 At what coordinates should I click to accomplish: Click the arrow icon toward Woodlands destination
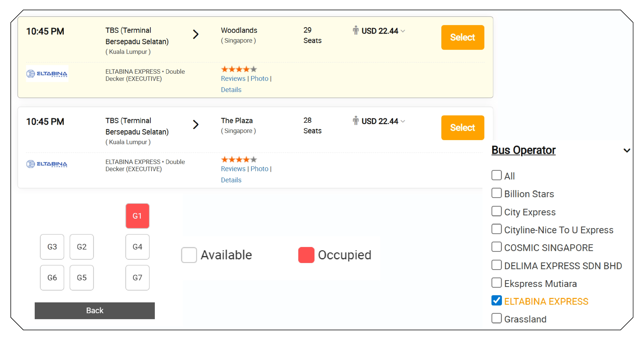point(196,34)
